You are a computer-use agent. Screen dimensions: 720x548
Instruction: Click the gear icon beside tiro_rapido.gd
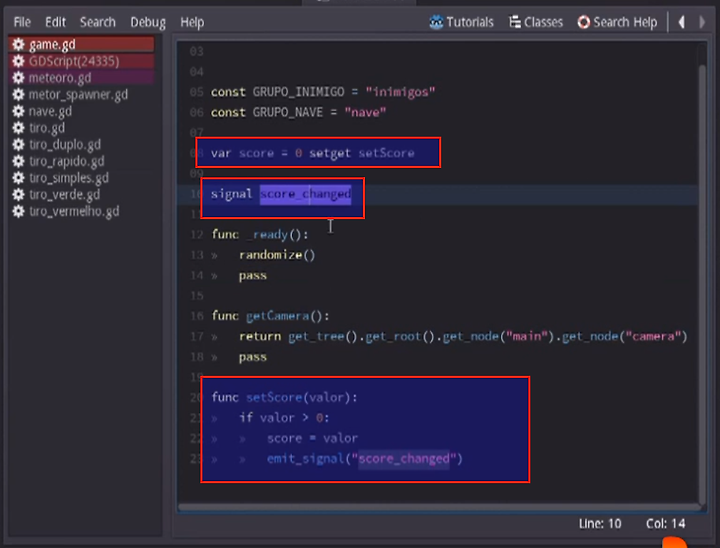[x=18, y=161]
